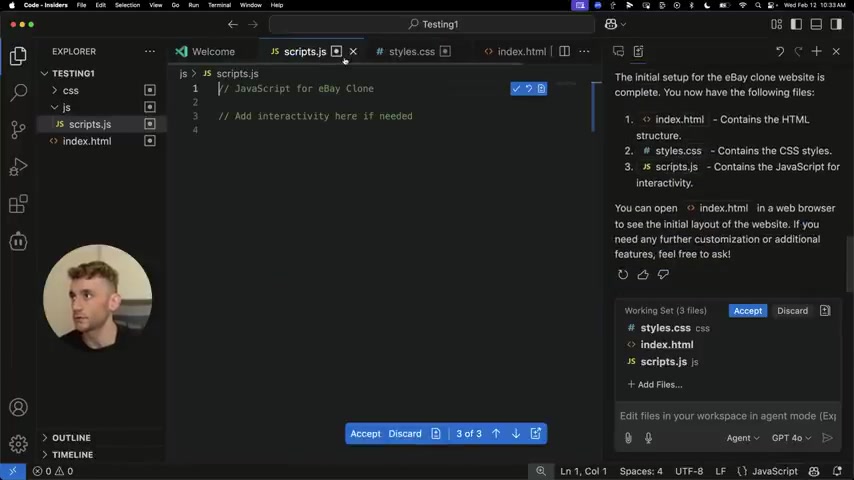Attach context with the paperclip icon
Image resolution: width=854 pixels, height=480 pixels.
pyautogui.click(x=628, y=438)
